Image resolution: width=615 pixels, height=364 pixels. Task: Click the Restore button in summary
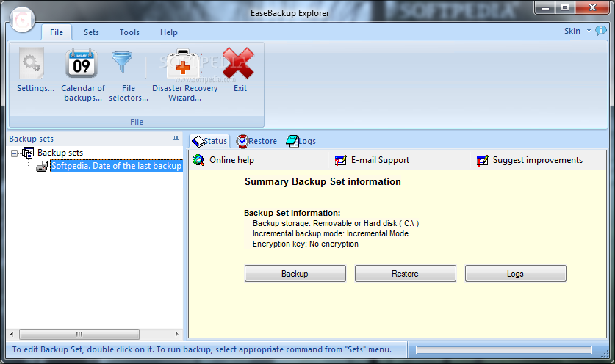pyautogui.click(x=405, y=274)
